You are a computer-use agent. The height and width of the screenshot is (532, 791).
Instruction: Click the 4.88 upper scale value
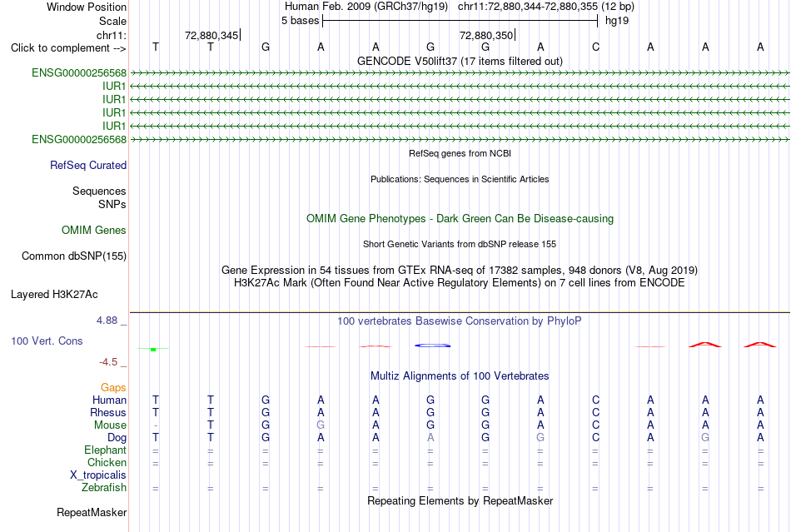tap(107, 321)
